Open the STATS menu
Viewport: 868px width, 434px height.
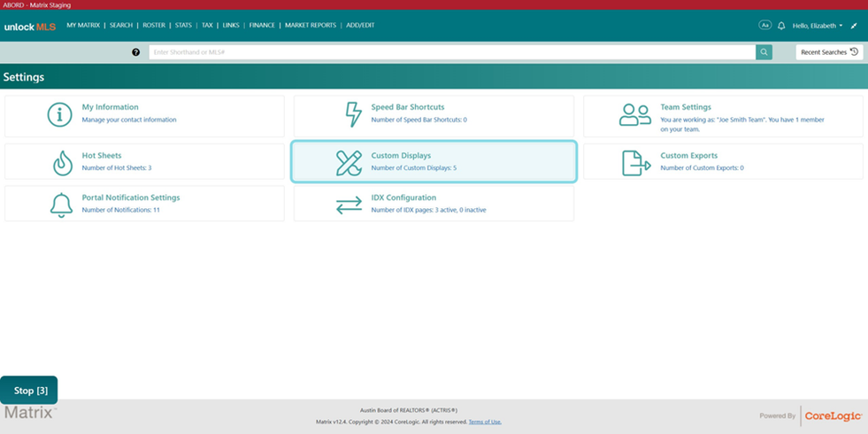183,25
